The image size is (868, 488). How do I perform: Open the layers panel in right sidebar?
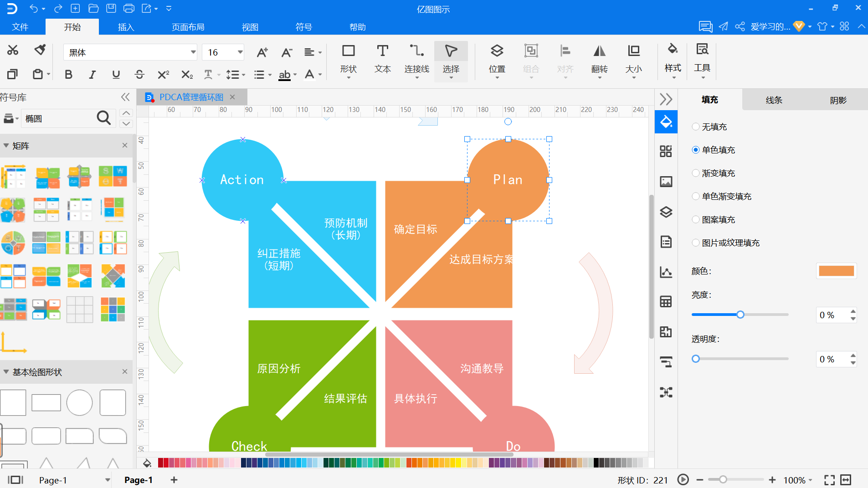coord(666,212)
